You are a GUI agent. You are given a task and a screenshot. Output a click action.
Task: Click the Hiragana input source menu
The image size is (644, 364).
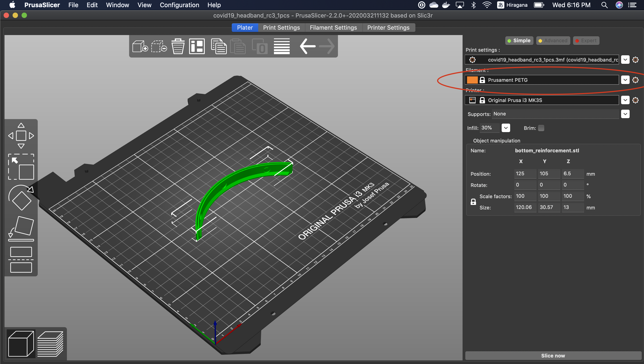tap(512, 5)
